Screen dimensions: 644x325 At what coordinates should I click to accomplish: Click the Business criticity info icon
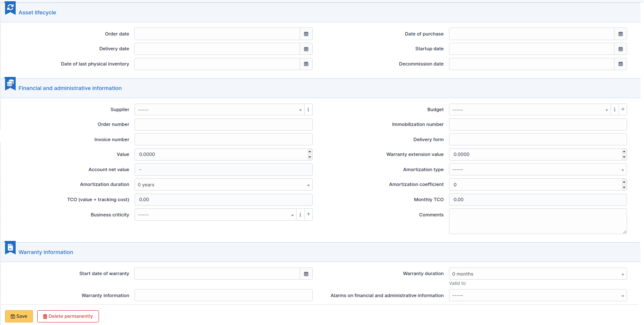pos(300,215)
